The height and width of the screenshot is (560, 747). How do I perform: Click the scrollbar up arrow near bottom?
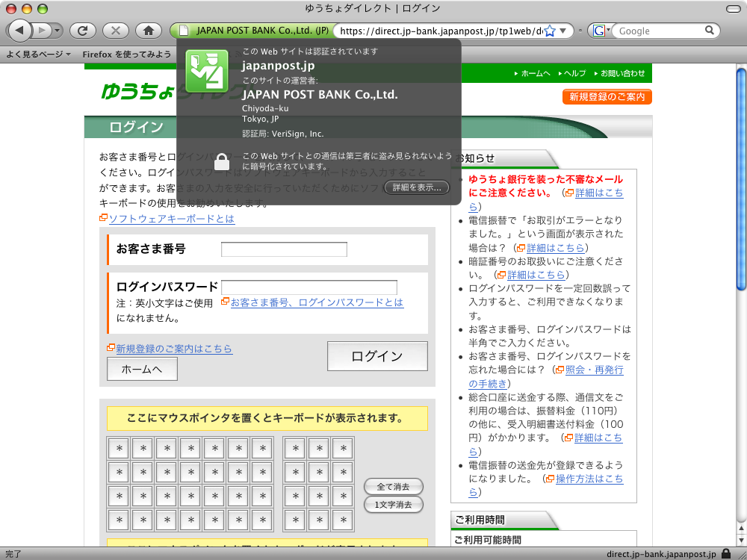click(x=741, y=528)
